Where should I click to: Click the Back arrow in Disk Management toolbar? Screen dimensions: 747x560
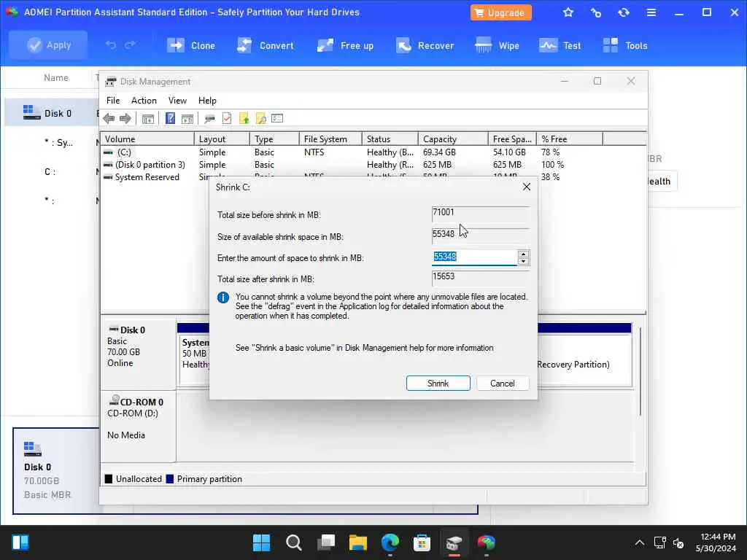(x=109, y=119)
